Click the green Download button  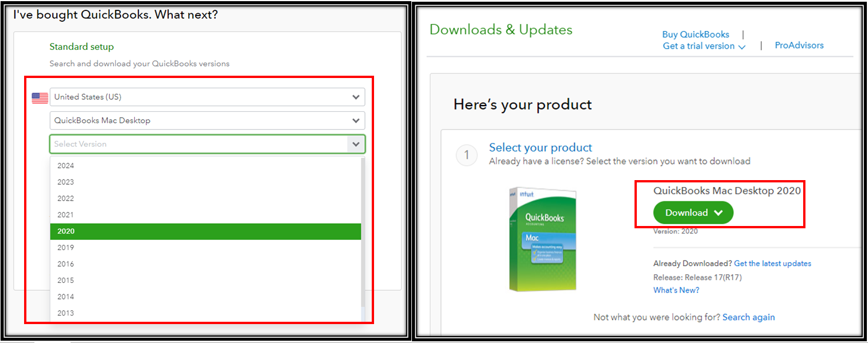click(x=693, y=213)
